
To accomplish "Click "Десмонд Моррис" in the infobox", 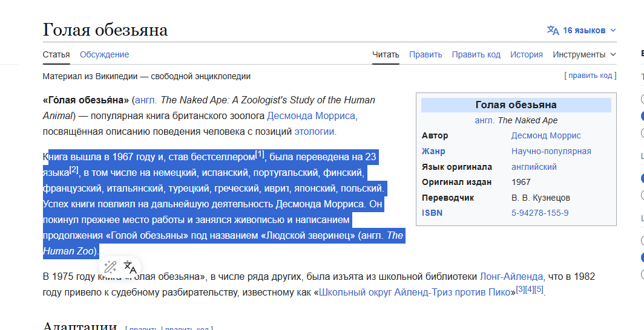I will [545, 135].
